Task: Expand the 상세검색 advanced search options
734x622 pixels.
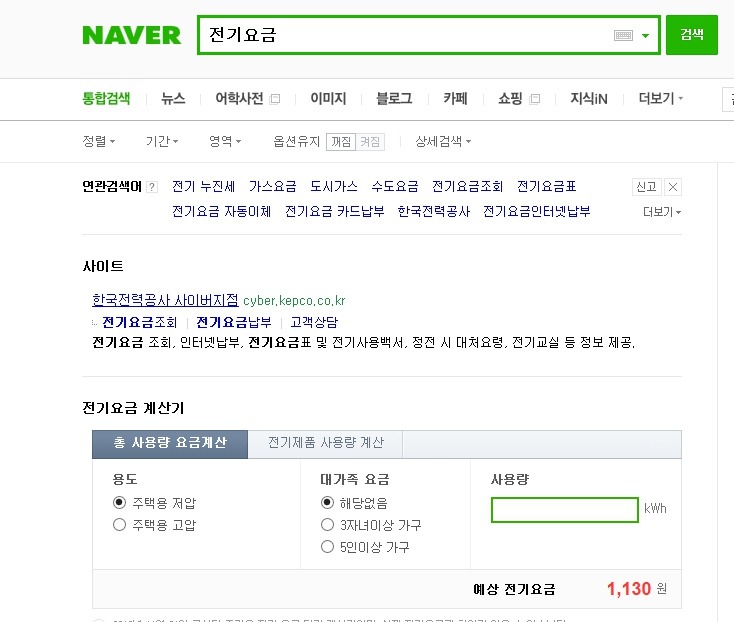Action: click(x=443, y=142)
